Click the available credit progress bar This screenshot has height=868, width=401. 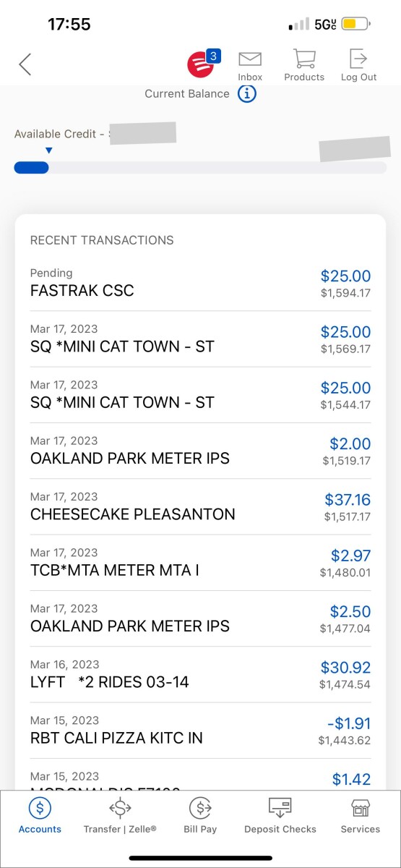point(200,168)
